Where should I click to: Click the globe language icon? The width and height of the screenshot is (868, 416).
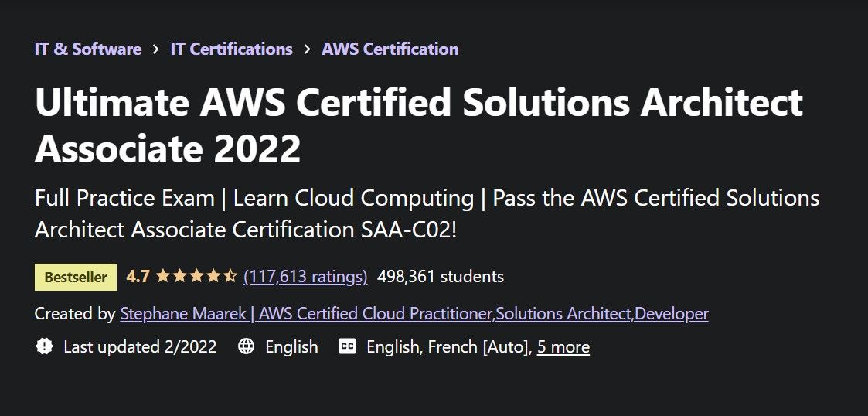(247, 347)
